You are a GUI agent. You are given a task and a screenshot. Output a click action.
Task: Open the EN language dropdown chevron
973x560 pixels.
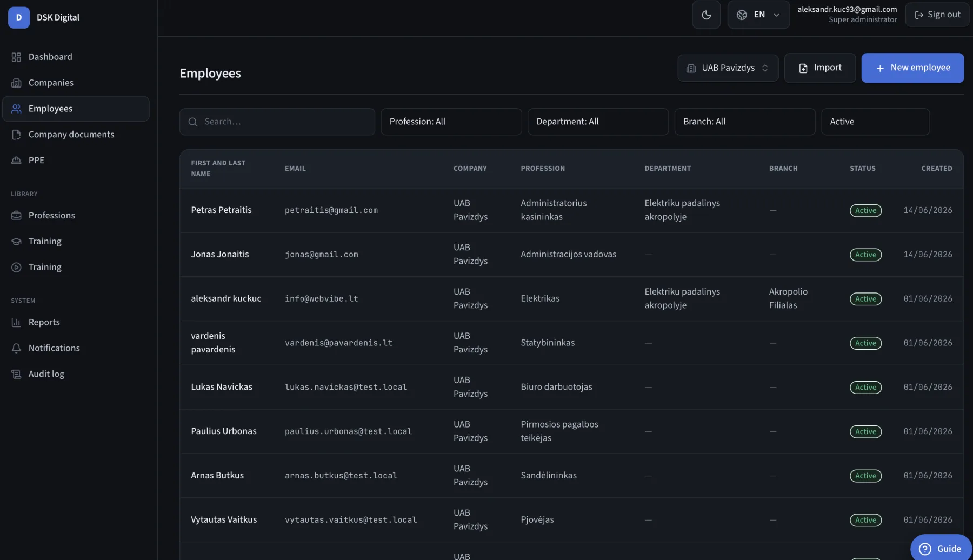click(776, 15)
